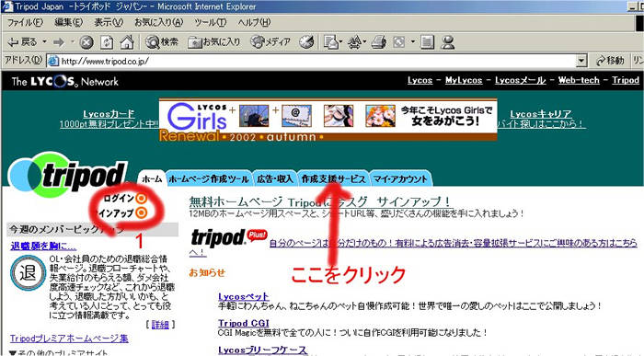Image resolution: width=644 pixels, height=356 pixels.
Task: Click the orange Login (ログイン) radio button
Action: coord(141,199)
